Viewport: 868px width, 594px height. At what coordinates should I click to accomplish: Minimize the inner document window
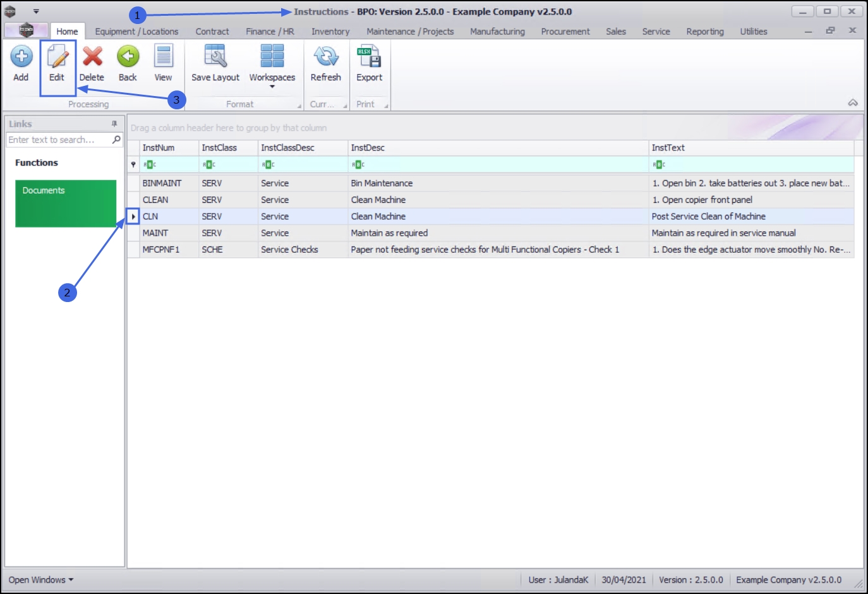(808, 30)
